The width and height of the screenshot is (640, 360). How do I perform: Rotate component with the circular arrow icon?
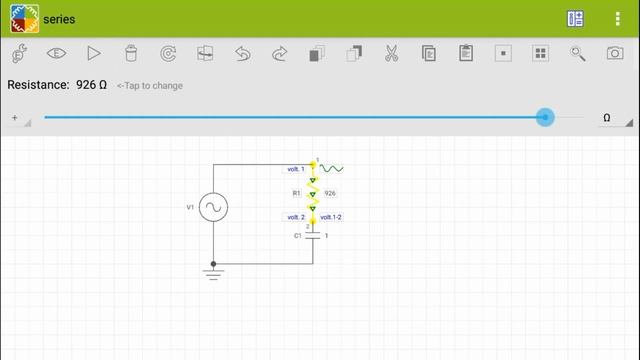(168, 53)
